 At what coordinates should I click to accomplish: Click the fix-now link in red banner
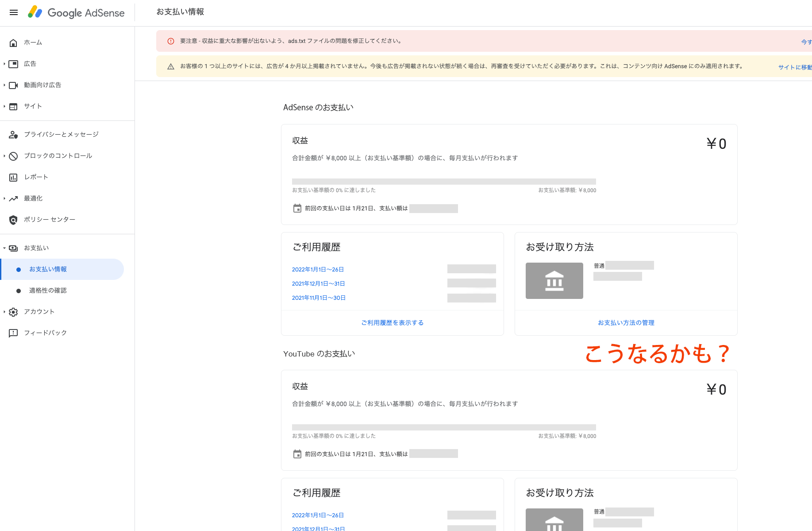coord(806,42)
